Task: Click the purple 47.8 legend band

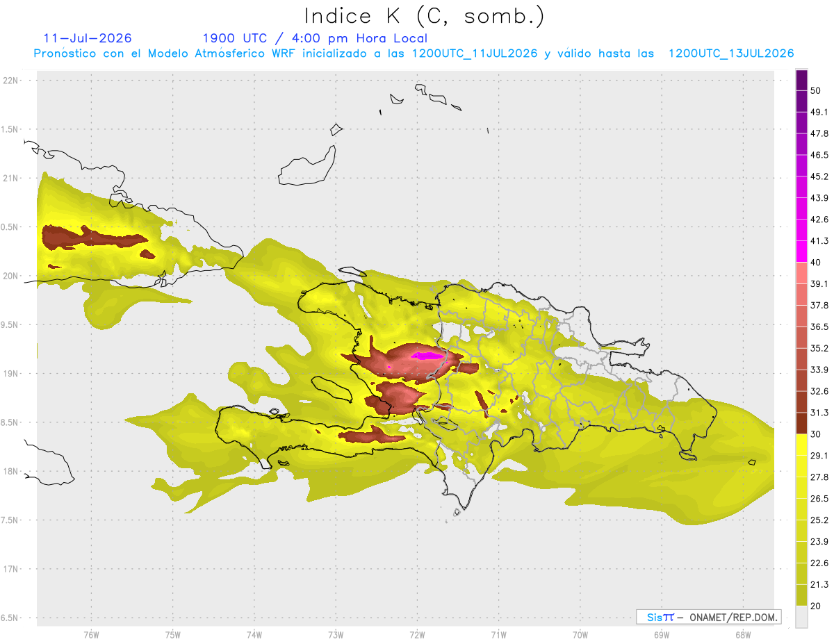Action: [x=801, y=123]
